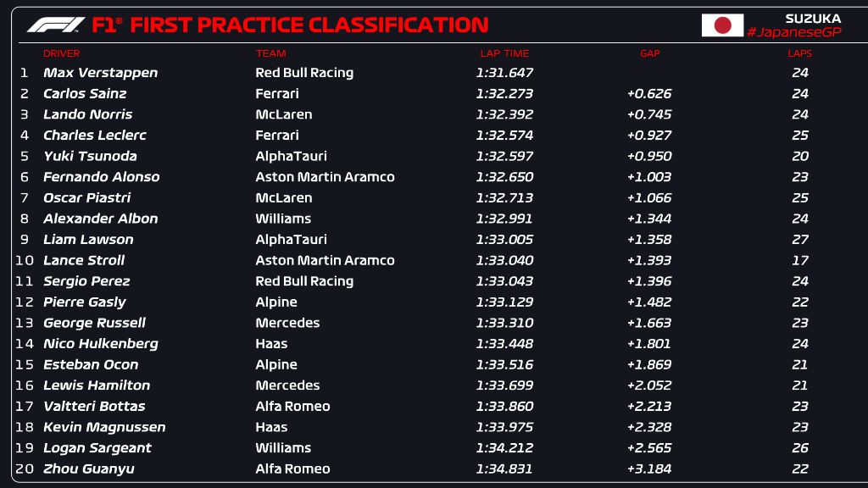Click the F1 logo icon
This screenshot has height=488, width=868.
(x=55, y=25)
